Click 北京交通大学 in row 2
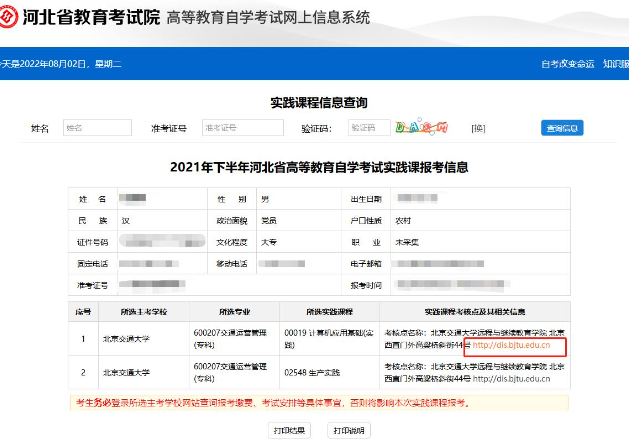This screenshot has height=441, width=629. (x=126, y=372)
